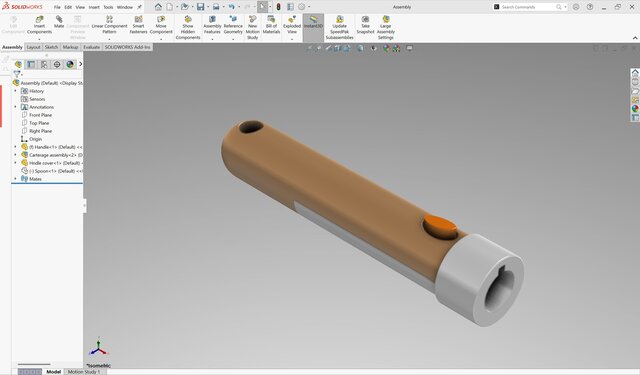Click the Print icon

click(216, 7)
